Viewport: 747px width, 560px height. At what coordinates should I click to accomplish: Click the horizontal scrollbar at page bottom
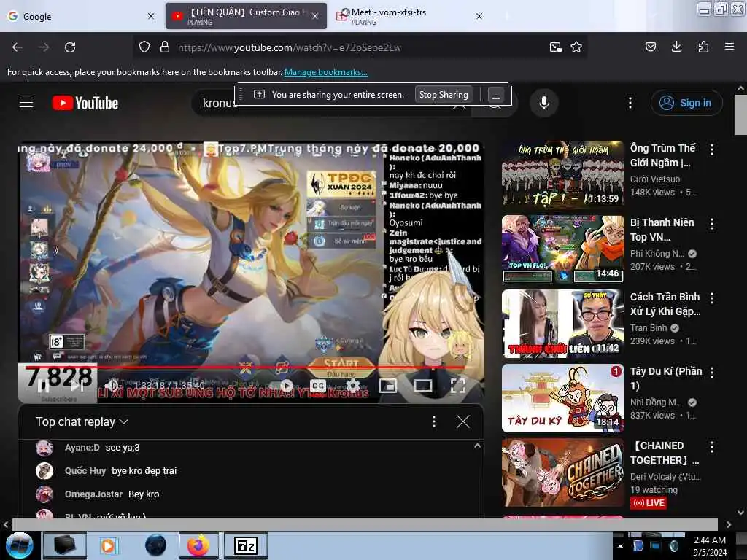(365, 524)
